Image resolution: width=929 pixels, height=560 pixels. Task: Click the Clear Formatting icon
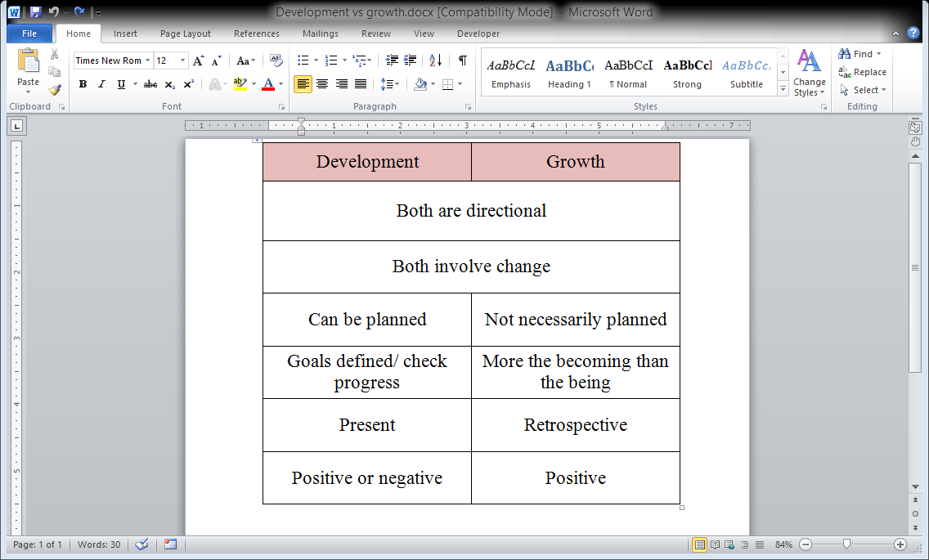[276, 60]
